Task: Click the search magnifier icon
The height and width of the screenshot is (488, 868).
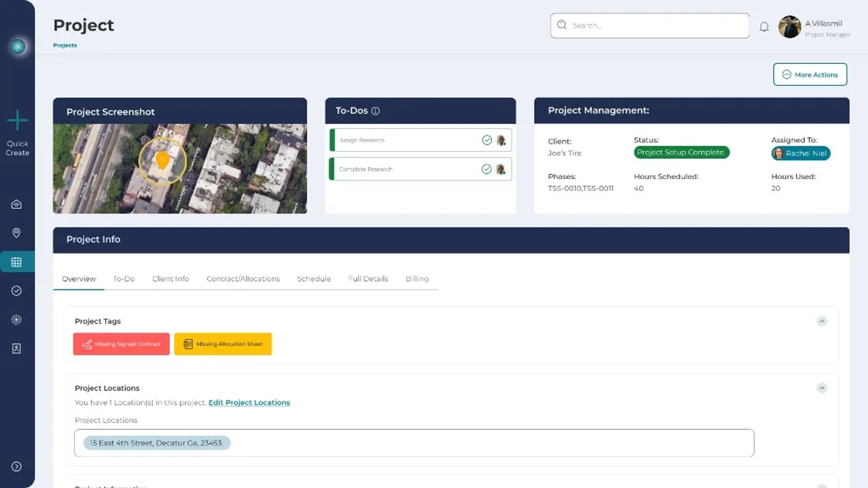Action: (562, 25)
